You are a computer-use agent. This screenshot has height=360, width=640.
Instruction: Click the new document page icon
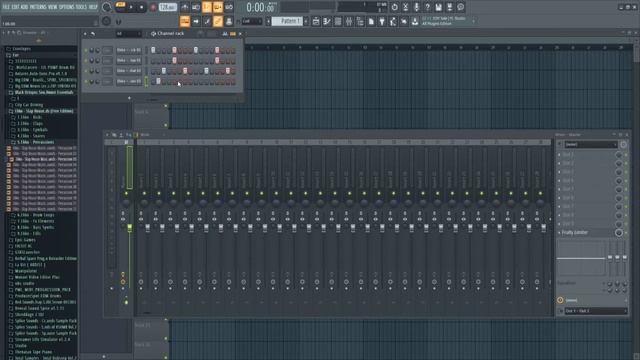pyautogui.click(x=371, y=22)
